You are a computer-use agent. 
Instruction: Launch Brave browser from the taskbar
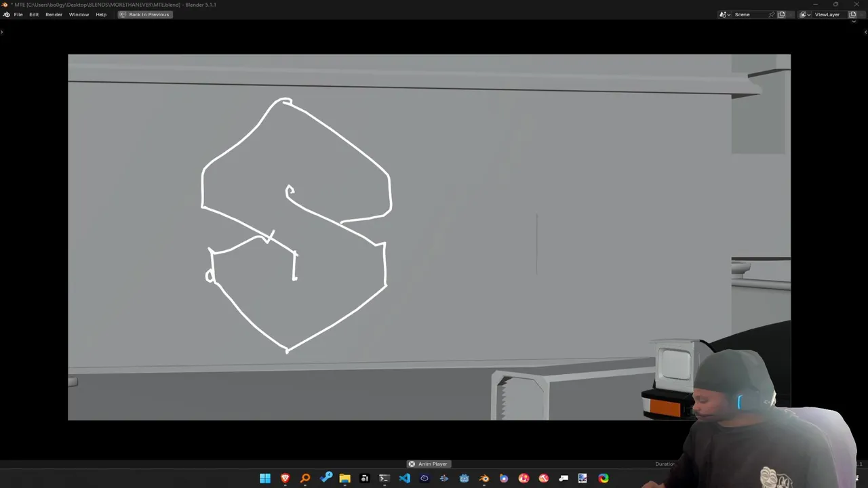tap(285, 479)
